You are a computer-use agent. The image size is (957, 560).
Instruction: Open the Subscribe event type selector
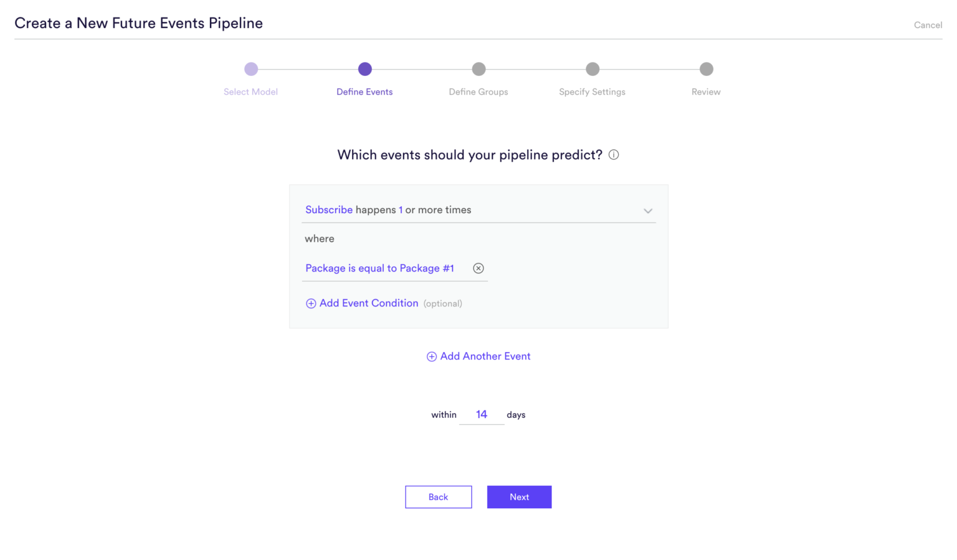(x=329, y=210)
